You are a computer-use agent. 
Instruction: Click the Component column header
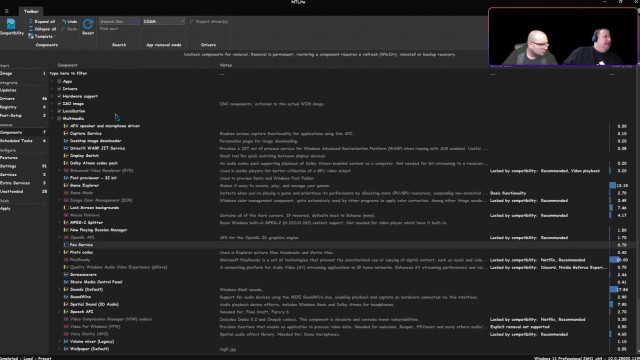pos(68,65)
